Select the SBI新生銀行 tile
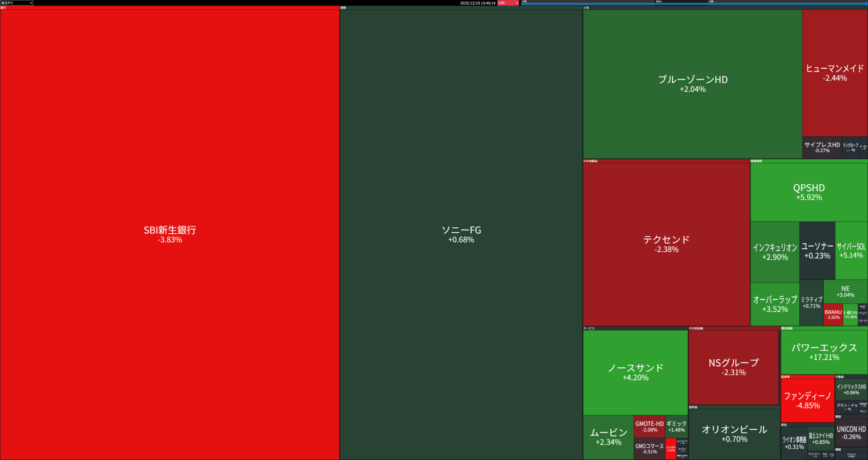Screen dimensions: 868x460 point(170,234)
